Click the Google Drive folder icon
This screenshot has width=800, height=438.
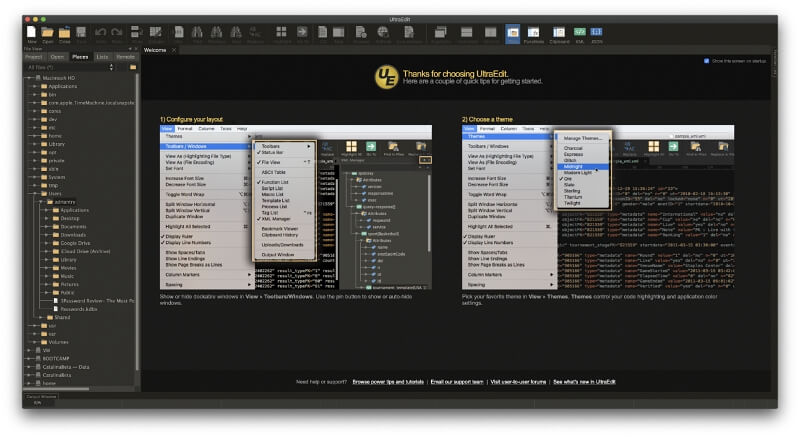click(x=56, y=243)
